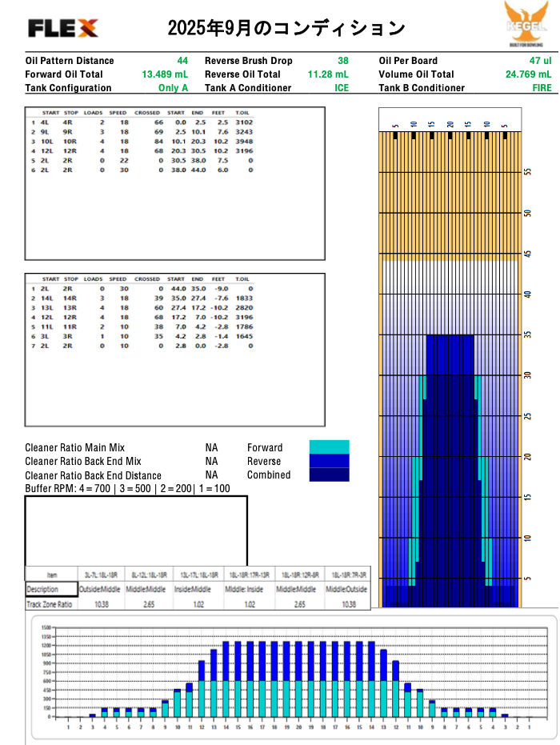Click the Outside:Middle description cell
Image resolution: width=560 pixels, height=745 pixels.
(x=99, y=589)
